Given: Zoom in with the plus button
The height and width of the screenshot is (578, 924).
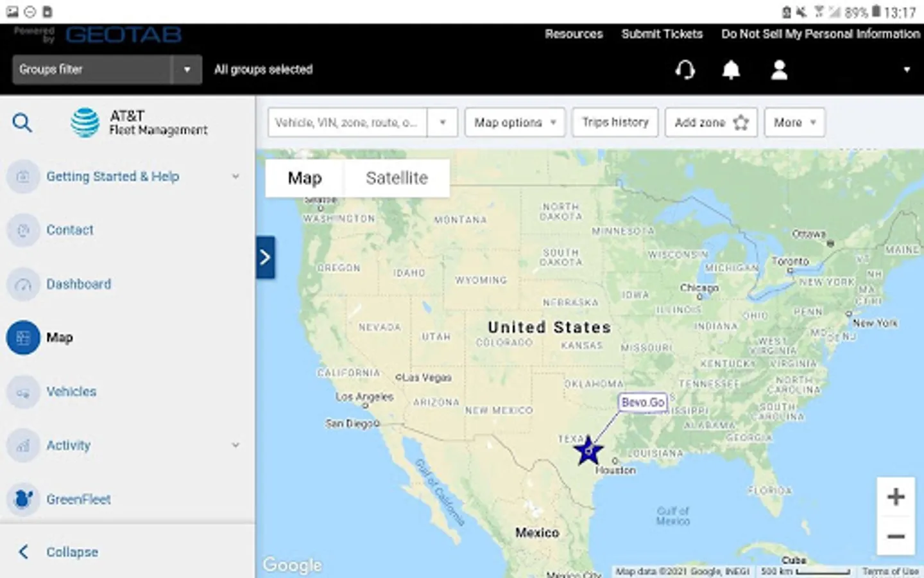Looking at the screenshot, I should click(896, 496).
